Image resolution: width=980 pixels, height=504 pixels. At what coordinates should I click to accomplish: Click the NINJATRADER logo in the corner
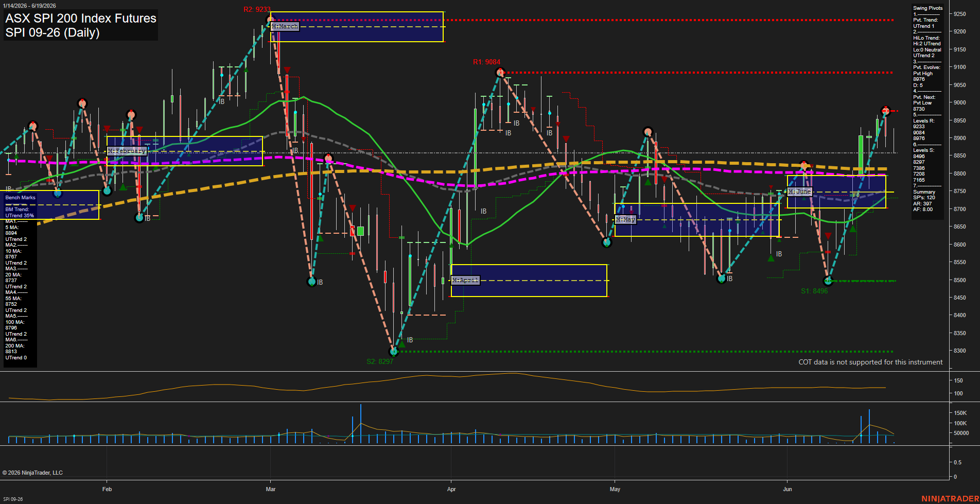click(950, 499)
